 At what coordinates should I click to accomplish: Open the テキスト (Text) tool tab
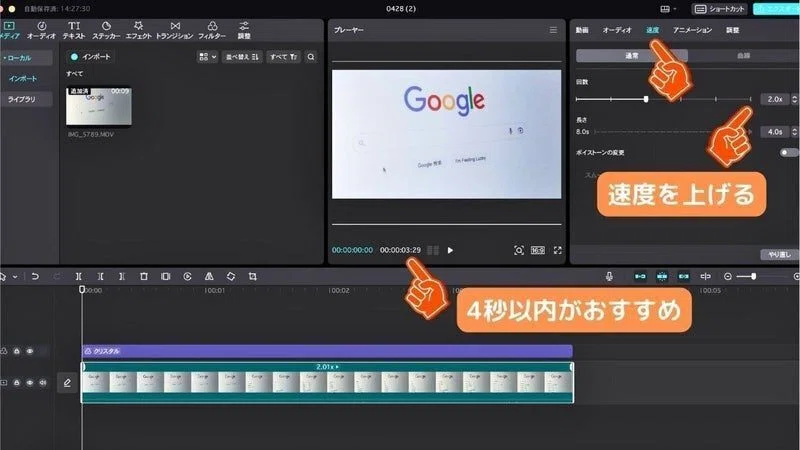click(74, 30)
